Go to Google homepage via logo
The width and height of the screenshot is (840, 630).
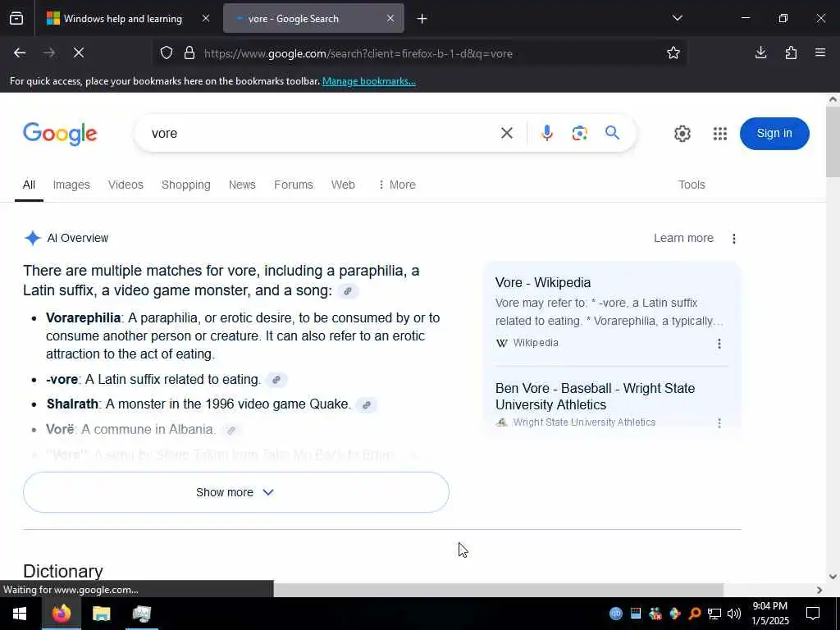point(60,134)
